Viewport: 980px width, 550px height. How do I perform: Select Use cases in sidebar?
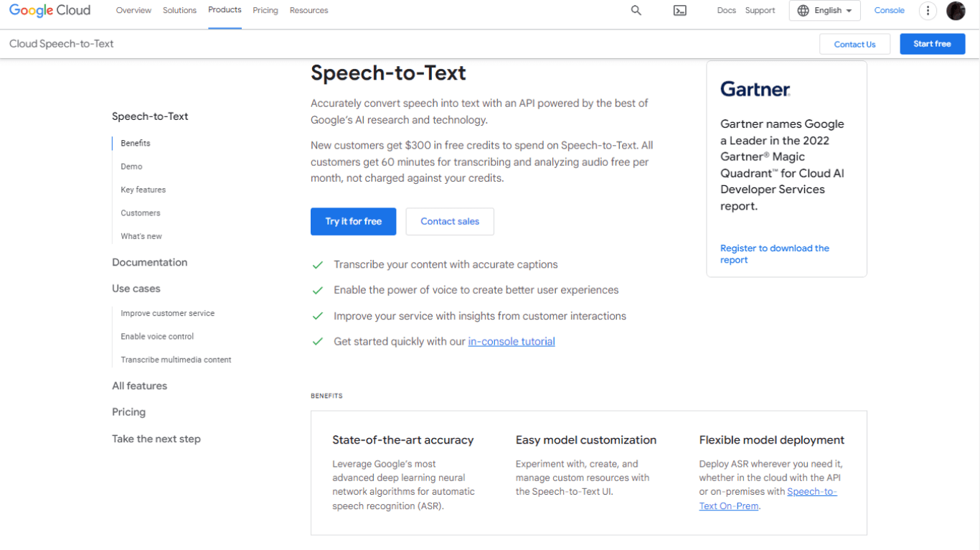[x=136, y=289]
